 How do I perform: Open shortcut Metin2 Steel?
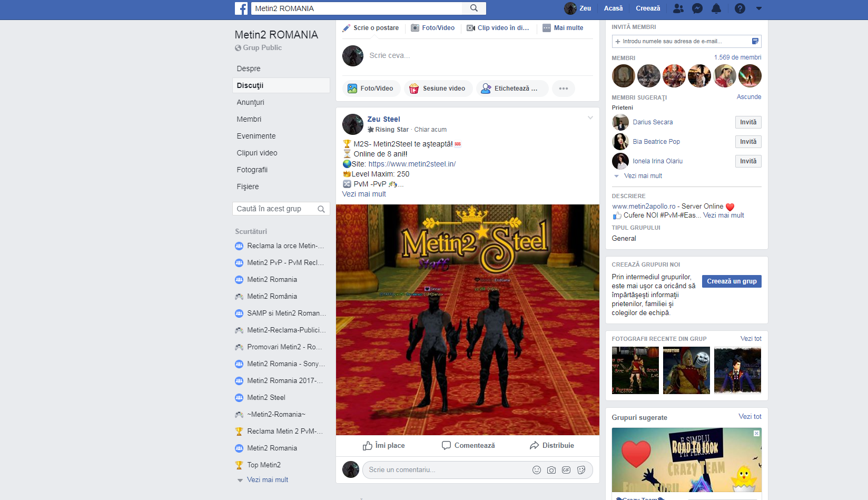click(x=260, y=398)
